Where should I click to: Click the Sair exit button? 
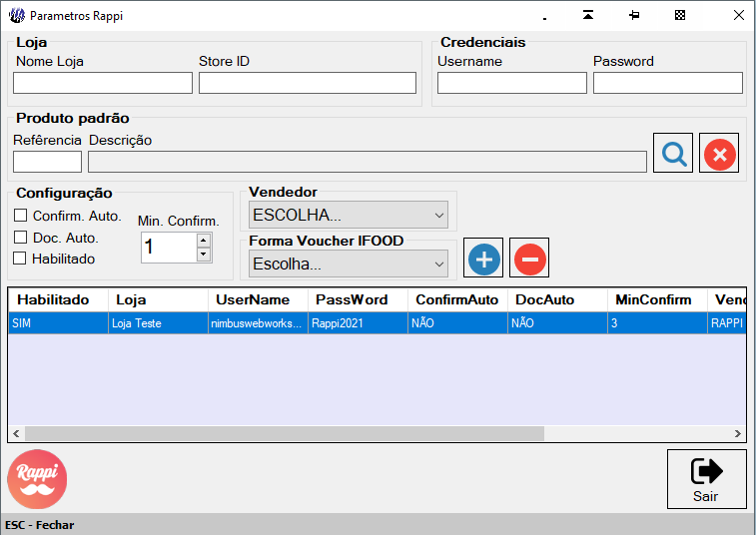point(707,479)
